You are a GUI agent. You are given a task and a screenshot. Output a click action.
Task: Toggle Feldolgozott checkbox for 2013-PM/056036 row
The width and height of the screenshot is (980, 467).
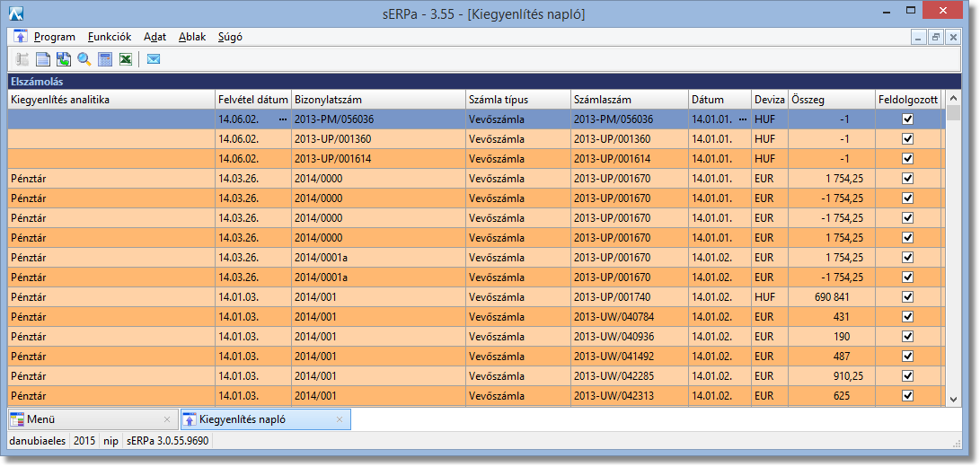click(x=907, y=119)
